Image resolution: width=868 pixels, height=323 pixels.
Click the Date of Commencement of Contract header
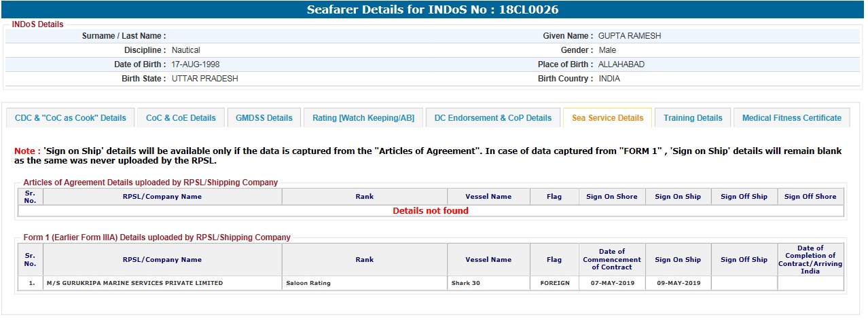[x=612, y=260]
